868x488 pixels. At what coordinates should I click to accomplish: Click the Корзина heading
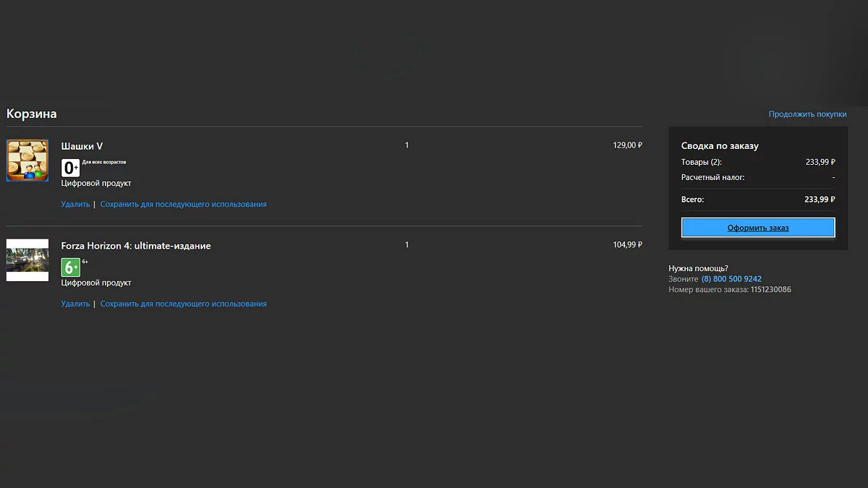click(31, 114)
